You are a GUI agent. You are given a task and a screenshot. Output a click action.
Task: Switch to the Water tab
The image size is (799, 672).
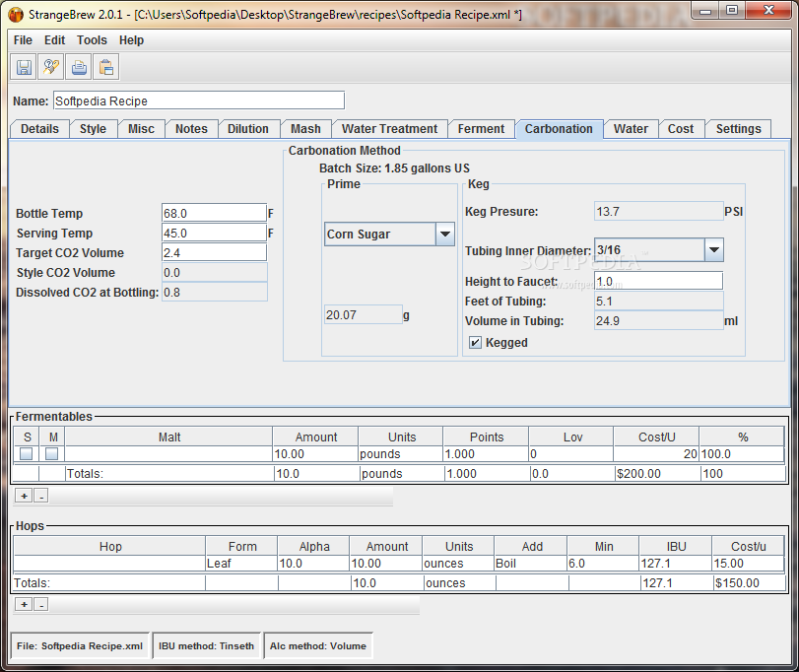coord(631,129)
